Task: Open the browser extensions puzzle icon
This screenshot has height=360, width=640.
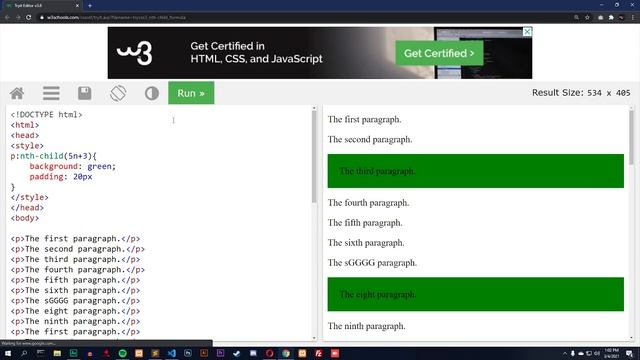Action: click(x=611, y=18)
